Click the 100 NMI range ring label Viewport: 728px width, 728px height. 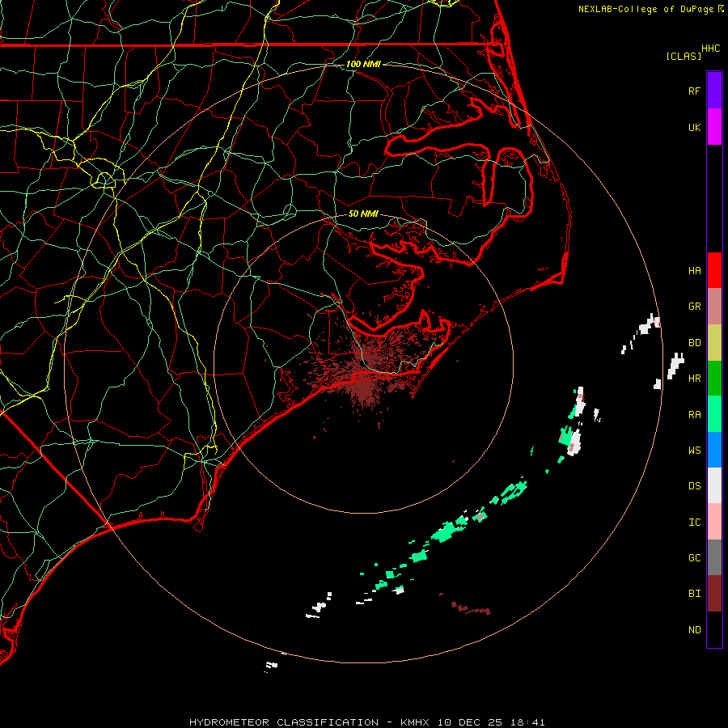click(x=363, y=64)
